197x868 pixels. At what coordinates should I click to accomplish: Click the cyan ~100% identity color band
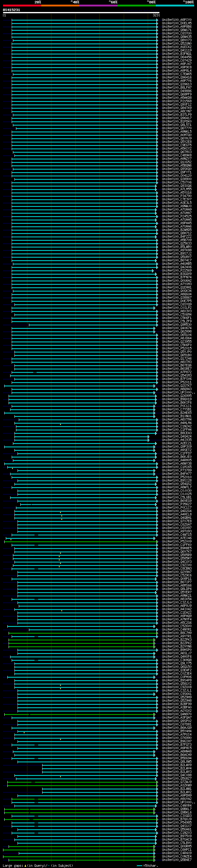pyautogui.click(x=175, y=6)
